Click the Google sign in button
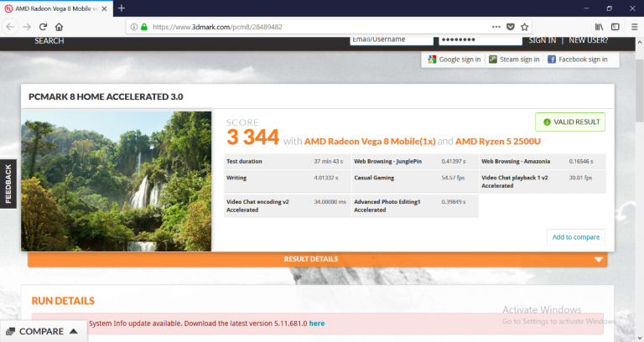Screen dimensions: 644x342 (454, 60)
